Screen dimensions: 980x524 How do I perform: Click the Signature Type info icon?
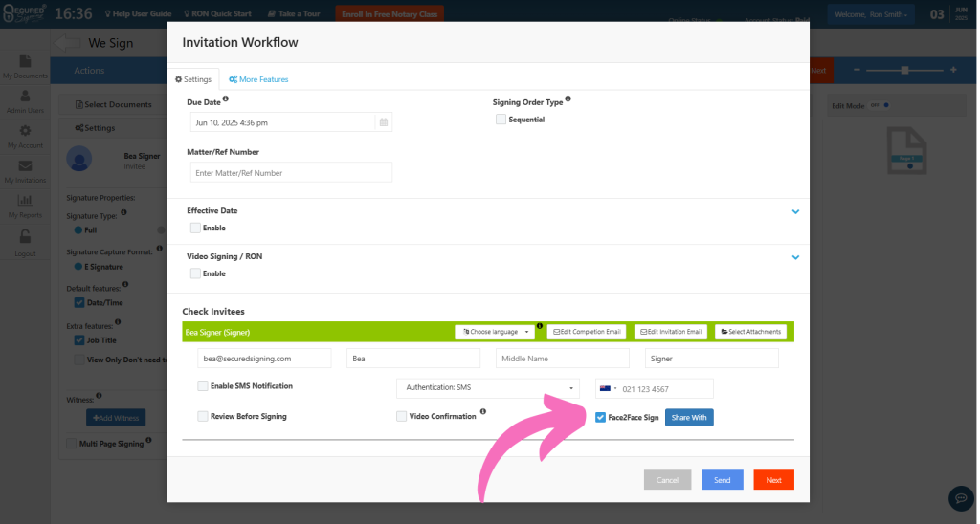click(x=123, y=212)
